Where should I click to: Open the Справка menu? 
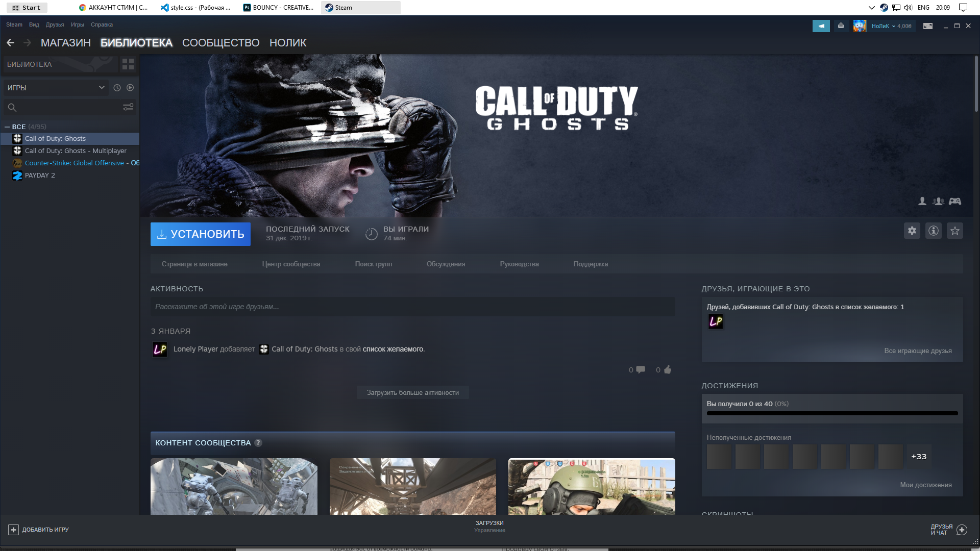pos(102,24)
